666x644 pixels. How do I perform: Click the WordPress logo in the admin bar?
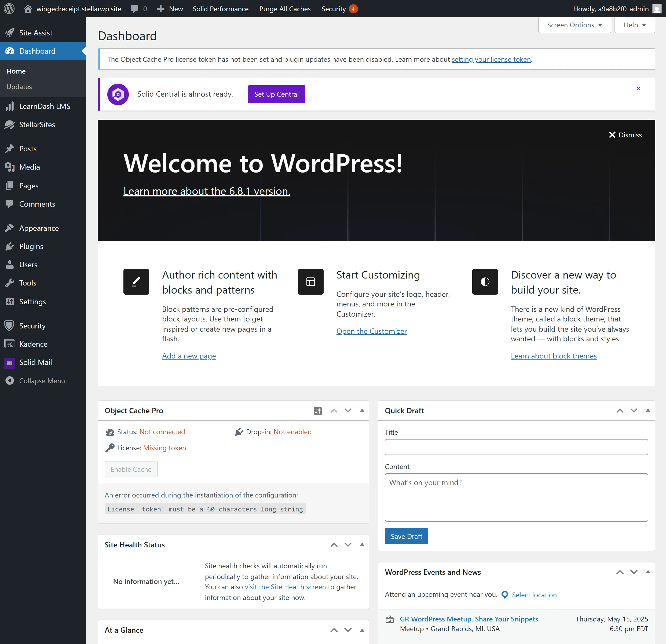pos(9,9)
